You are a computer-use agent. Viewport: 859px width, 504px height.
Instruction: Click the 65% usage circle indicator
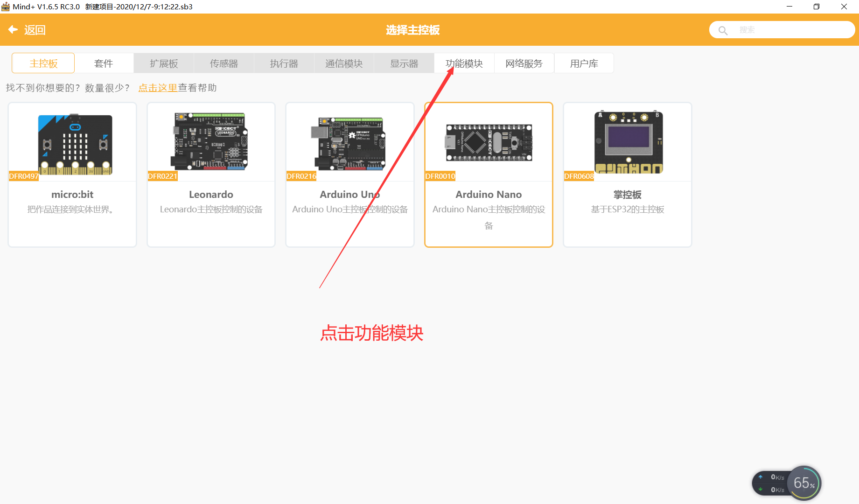(804, 483)
